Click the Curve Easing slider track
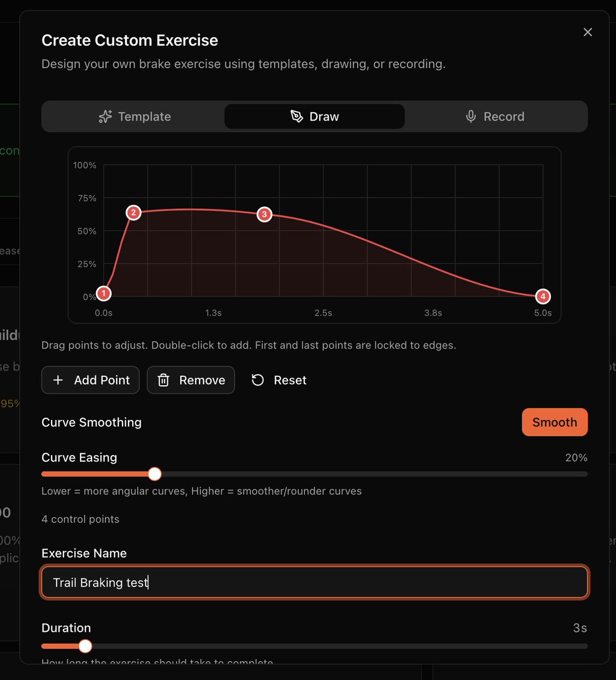616x680 pixels. (315, 474)
